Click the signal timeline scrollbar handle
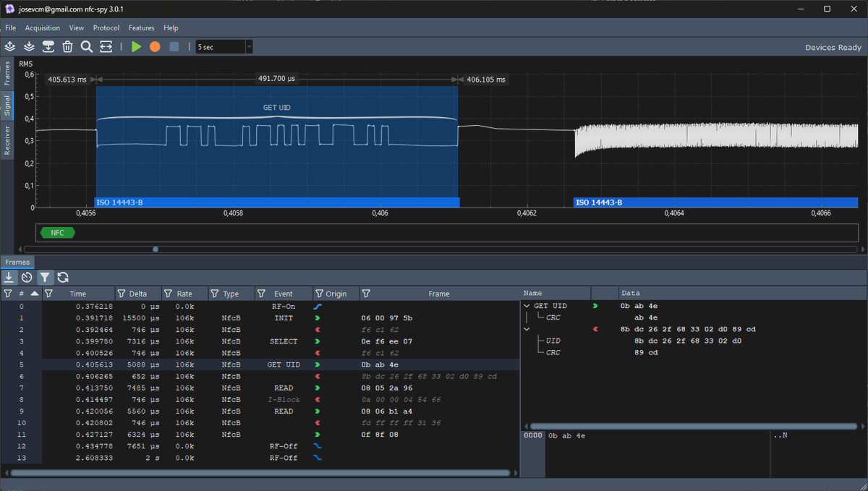 (156, 249)
